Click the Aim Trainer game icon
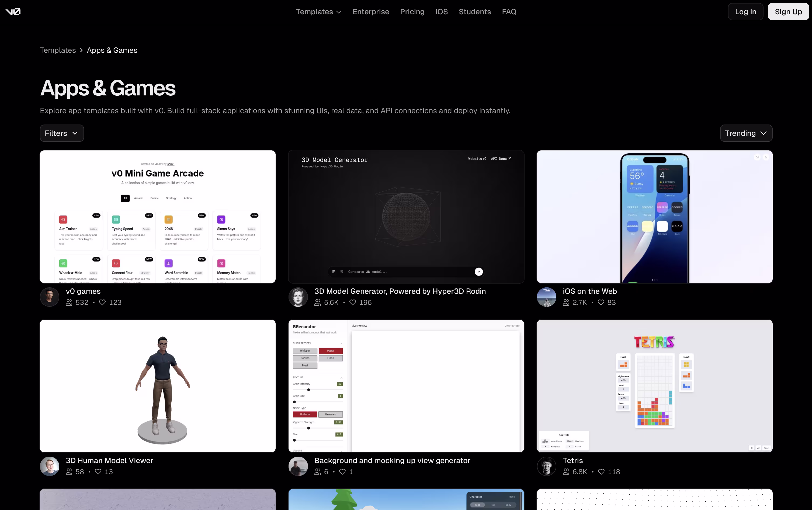The height and width of the screenshot is (510, 812). point(63,220)
